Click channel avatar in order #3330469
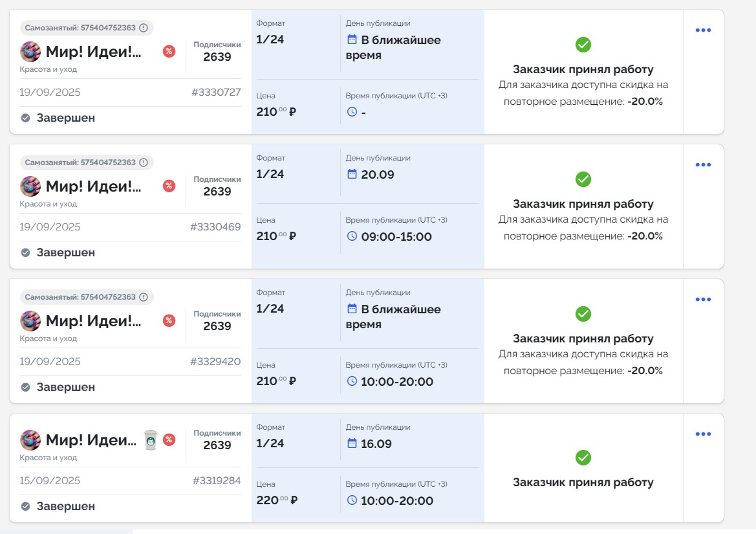The width and height of the screenshot is (756, 534). pyautogui.click(x=30, y=186)
